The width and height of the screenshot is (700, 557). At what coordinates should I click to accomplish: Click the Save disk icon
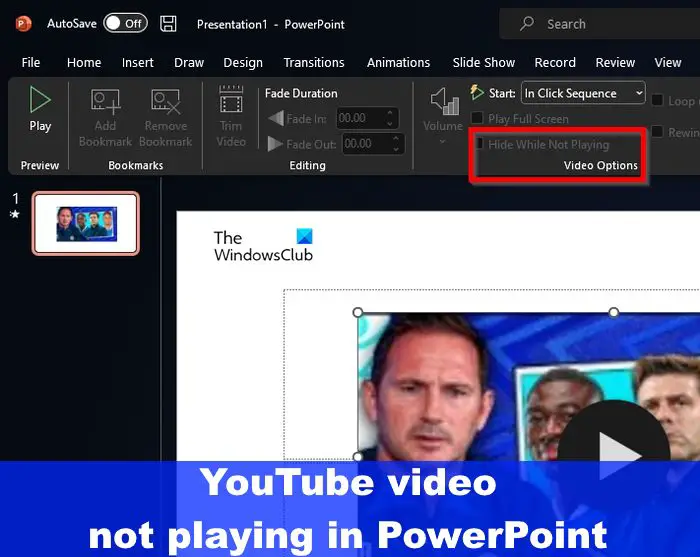point(168,23)
